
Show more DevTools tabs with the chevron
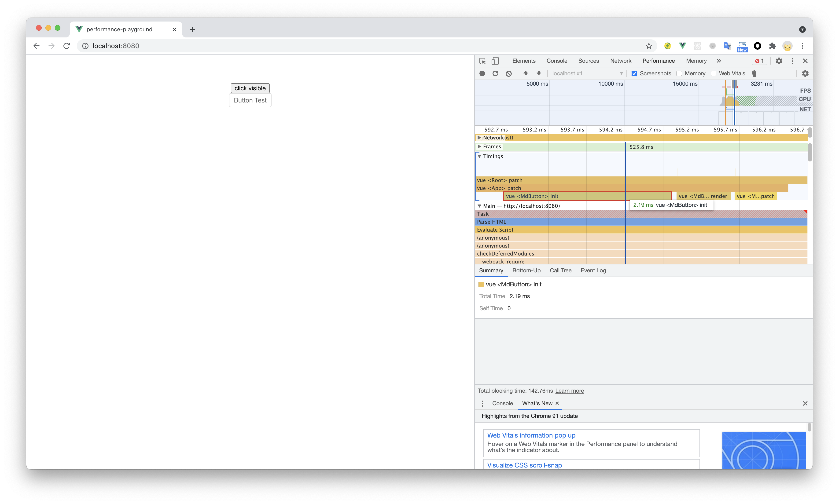pyautogui.click(x=719, y=61)
